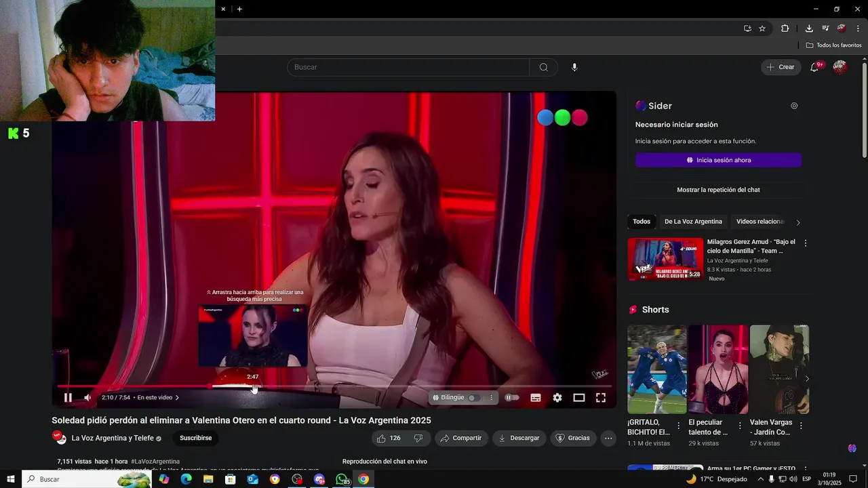868x488 pixels.
Task: Open options for '¡GRITALO, BICHITO!' short
Action: [679, 426]
